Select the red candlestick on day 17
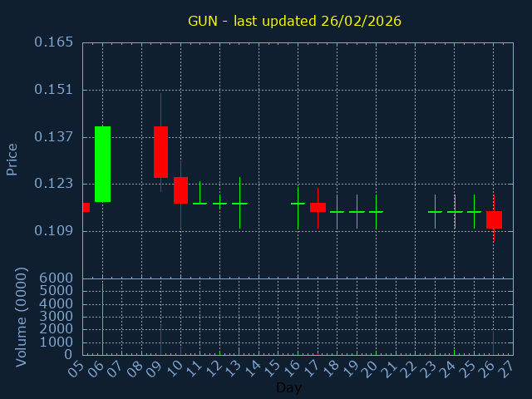This screenshot has height=399, width=532. 318,207
